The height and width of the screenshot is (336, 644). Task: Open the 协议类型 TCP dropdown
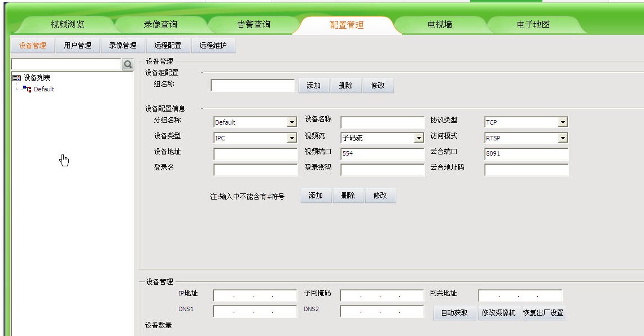(526, 122)
